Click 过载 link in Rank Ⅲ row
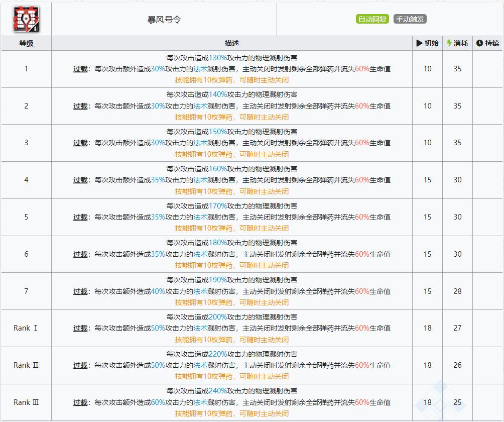The image size is (504, 422). (x=80, y=403)
